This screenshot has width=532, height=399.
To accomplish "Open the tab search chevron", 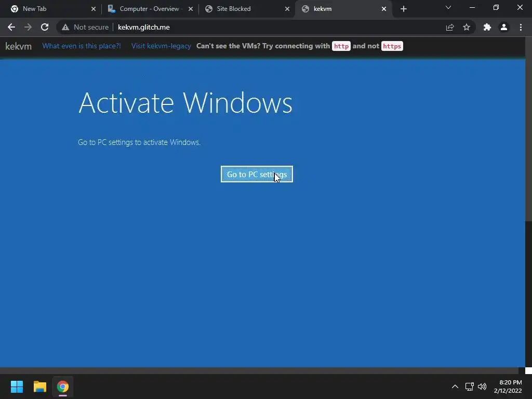I will [x=448, y=7].
